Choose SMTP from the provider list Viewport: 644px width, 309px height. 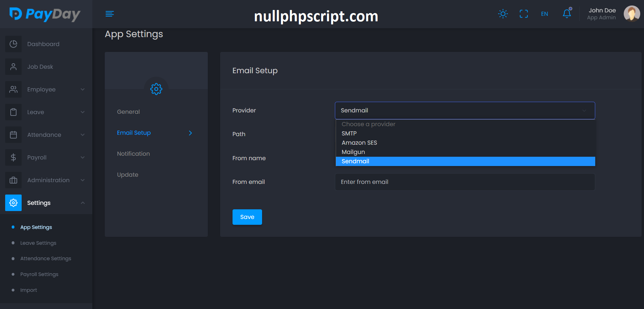click(349, 133)
